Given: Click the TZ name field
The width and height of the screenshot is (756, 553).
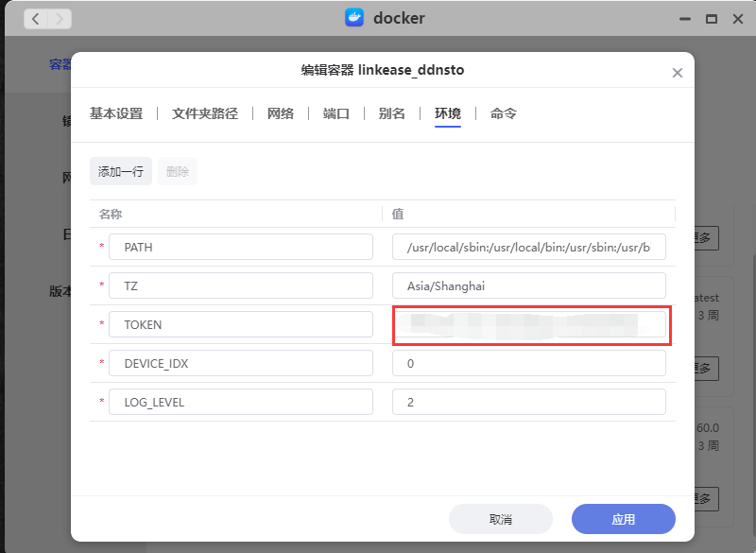Looking at the screenshot, I should tap(241, 285).
